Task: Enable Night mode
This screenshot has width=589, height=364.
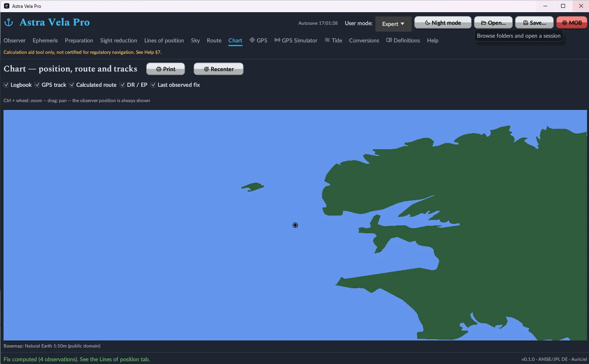Action: click(x=443, y=23)
